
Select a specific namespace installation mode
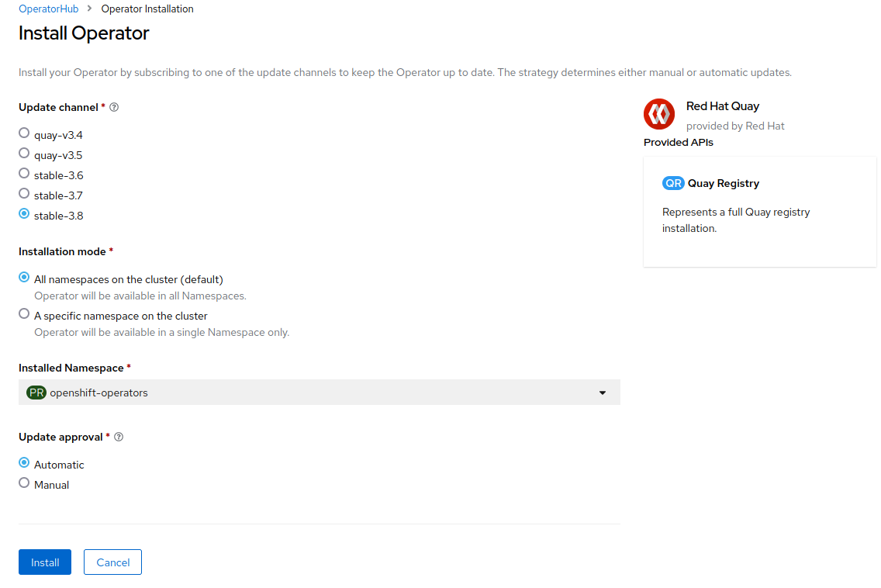tap(24, 314)
